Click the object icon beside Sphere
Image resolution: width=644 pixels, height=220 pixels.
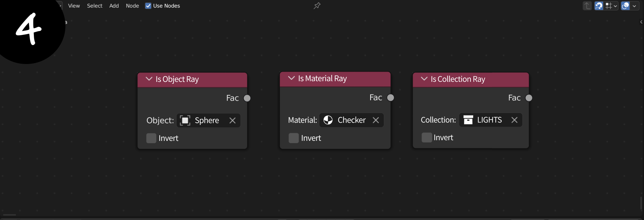tap(185, 120)
